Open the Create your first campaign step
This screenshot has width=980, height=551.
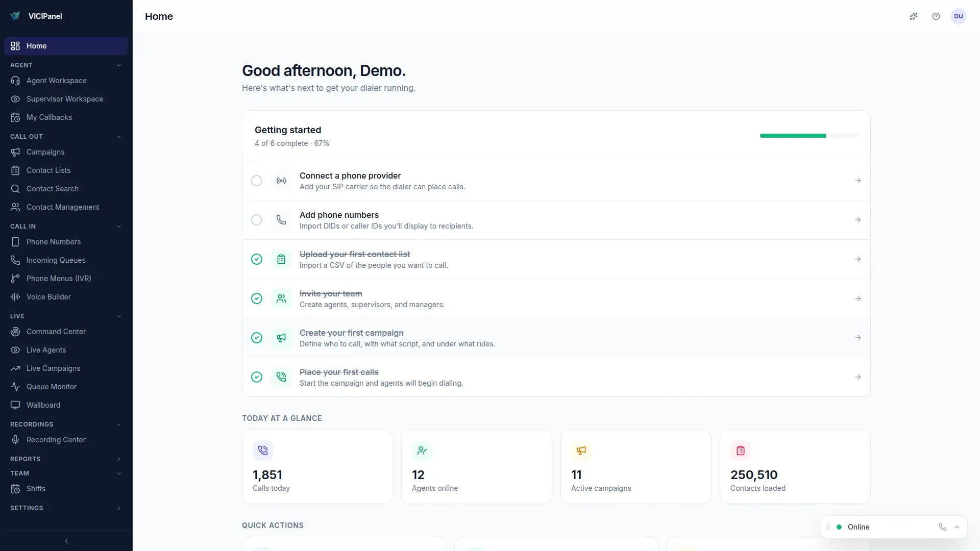(x=351, y=333)
